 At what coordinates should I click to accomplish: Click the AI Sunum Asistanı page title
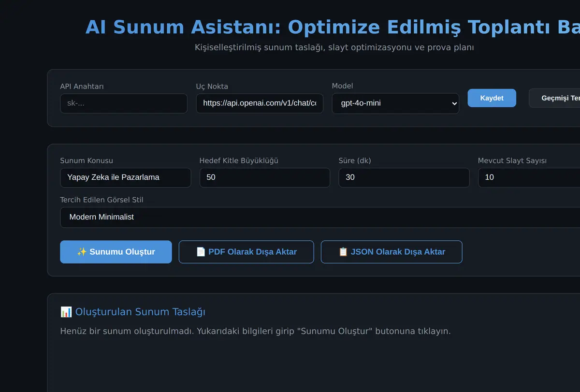333,27
